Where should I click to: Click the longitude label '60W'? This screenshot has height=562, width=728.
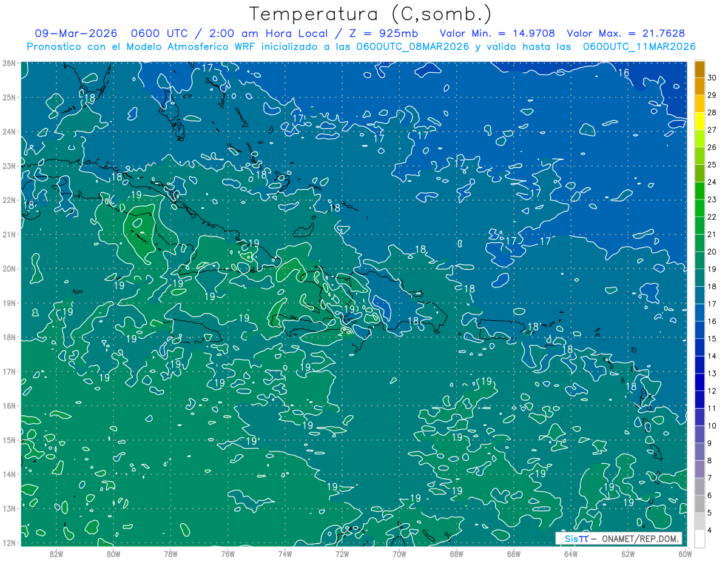(x=686, y=553)
